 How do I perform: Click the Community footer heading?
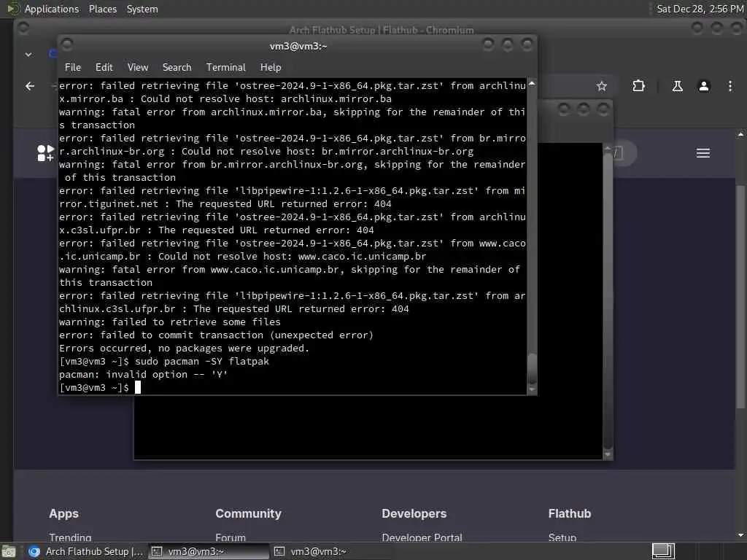tap(248, 513)
